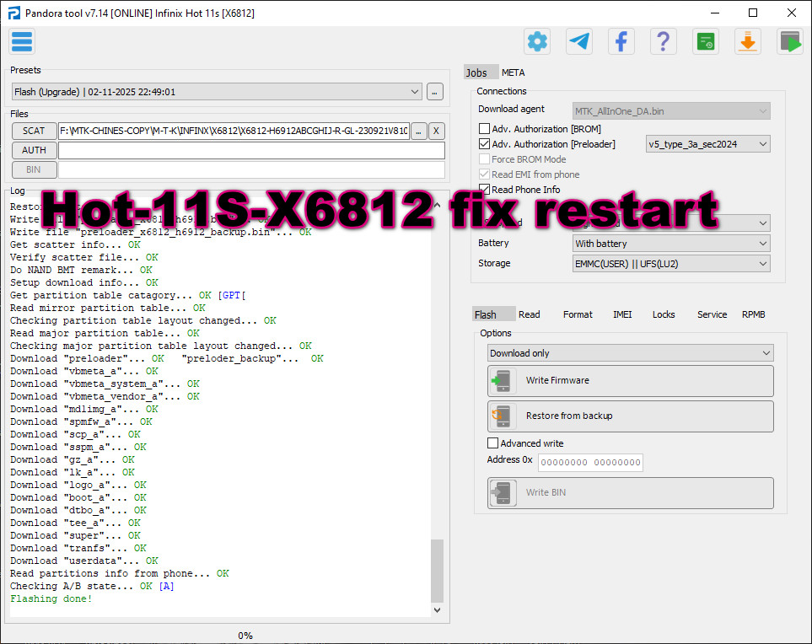Click the Write Firmware button
Image resolution: width=812 pixels, height=644 pixels.
(630, 381)
